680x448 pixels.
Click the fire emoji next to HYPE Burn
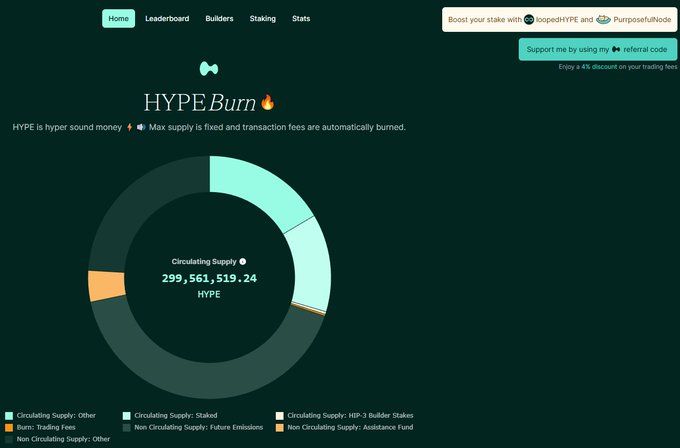point(267,102)
